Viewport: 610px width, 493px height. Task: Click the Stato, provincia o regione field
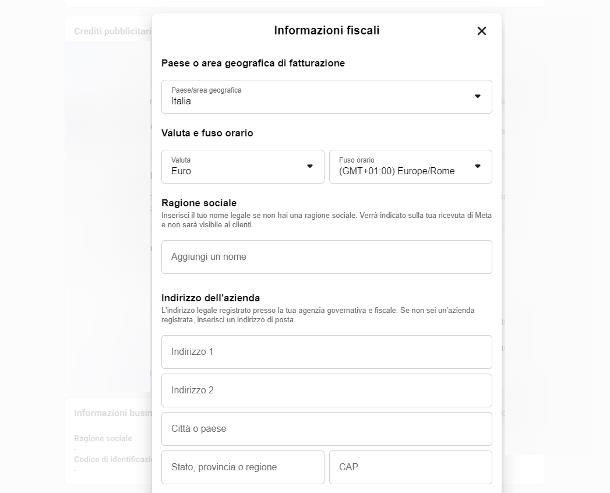click(243, 467)
